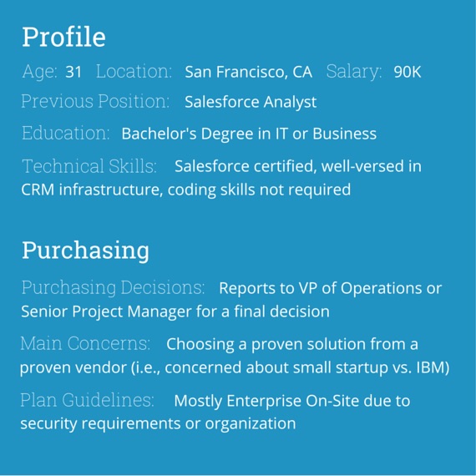Click the Previous Position label

(95, 101)
